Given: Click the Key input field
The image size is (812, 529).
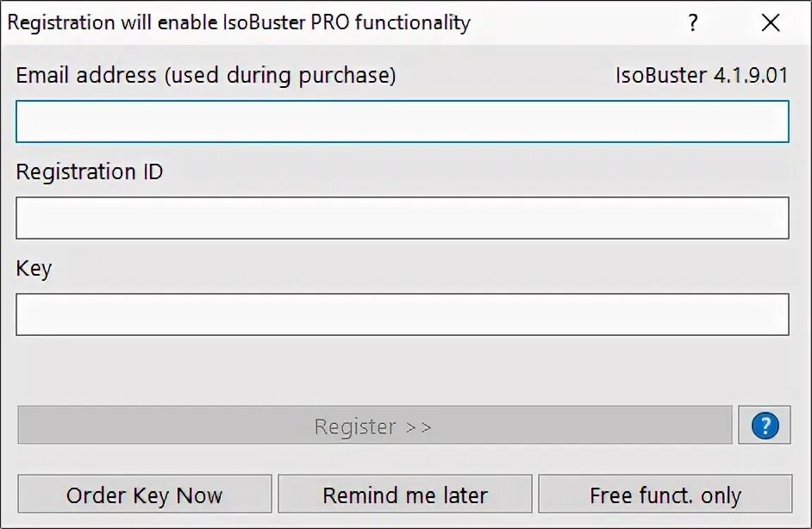Looking at the screenshot, I should (x=403, y=314).
